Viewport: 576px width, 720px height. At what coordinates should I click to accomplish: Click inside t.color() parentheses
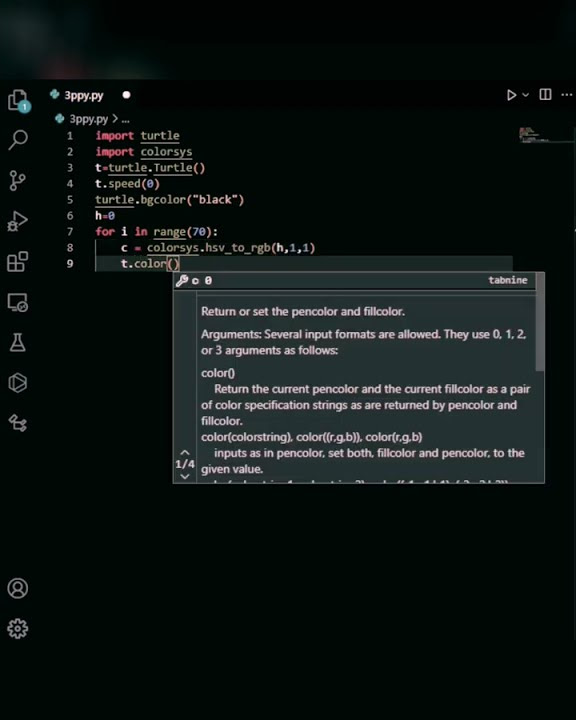[x=173, y=264]
